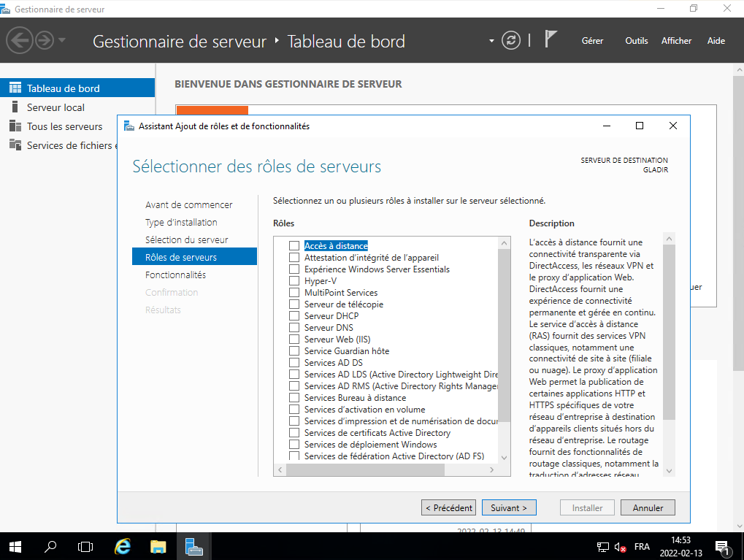Open the Gérer menu
Image resolution: width=744 pixels, height=560 pixels.
coord(592,41)
